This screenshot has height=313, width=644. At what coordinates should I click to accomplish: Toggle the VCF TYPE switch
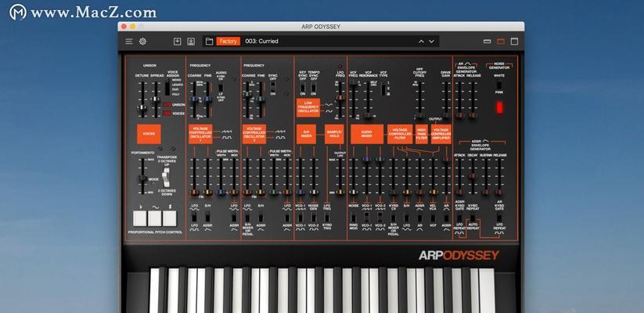pyautogui.click(x=383, y=88)
